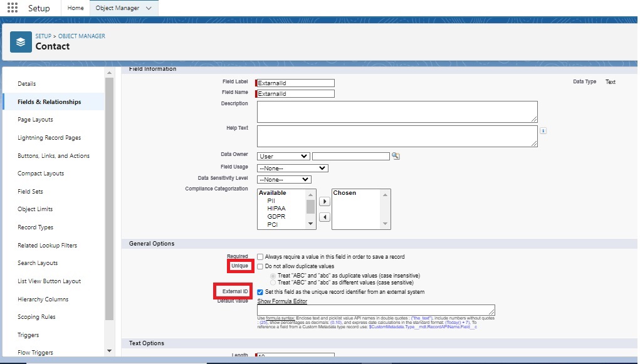Open Field Sets in the sidebar
Screen dimensions: 640x364
30,191
